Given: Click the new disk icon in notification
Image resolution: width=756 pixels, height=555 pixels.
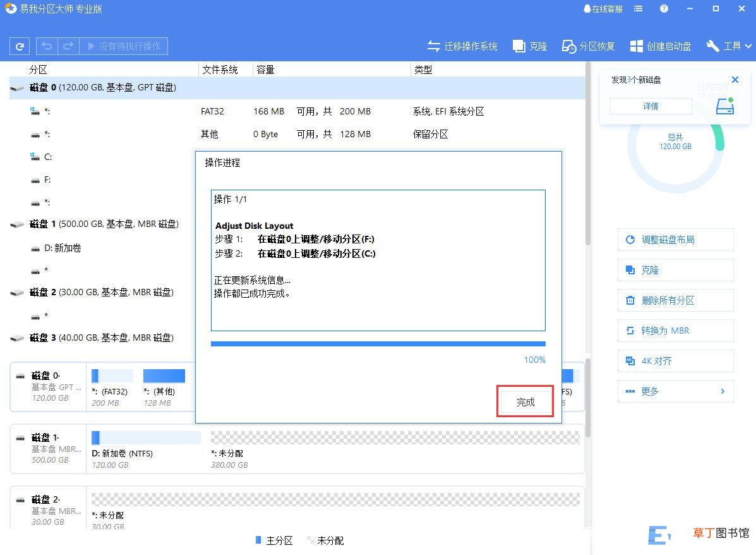Looking at the screenshot, I should pos(724,106).
